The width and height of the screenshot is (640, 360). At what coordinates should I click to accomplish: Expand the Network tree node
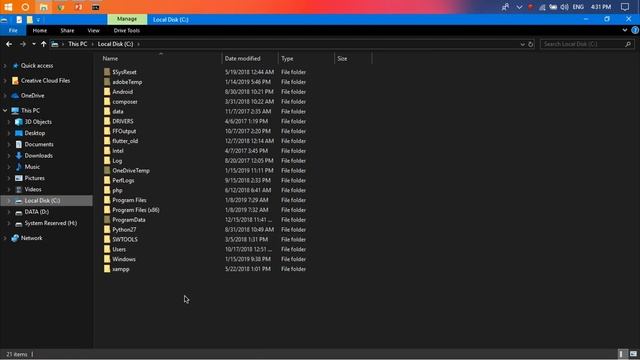pos(5,238)
